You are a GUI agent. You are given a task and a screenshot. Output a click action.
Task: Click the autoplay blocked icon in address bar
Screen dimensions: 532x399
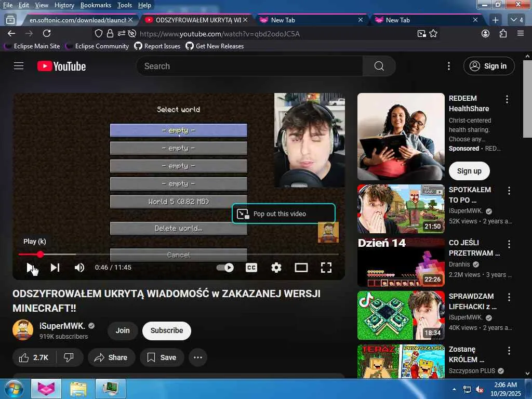click(x=132, y=33)
